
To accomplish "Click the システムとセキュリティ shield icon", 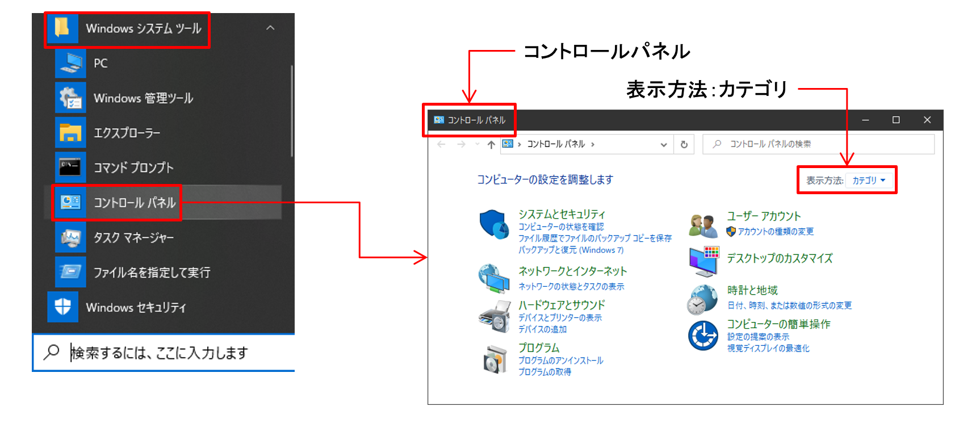I will point(494,224).
